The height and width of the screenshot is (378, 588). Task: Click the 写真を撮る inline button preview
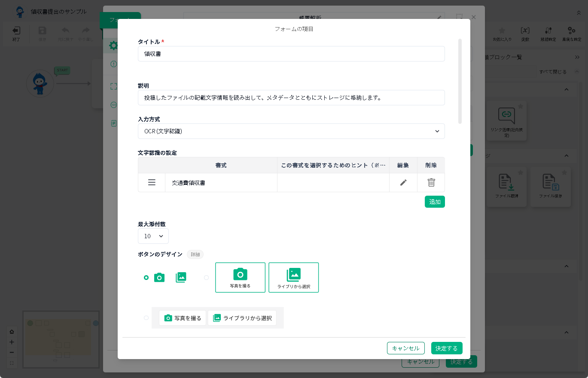click(183, 318)
